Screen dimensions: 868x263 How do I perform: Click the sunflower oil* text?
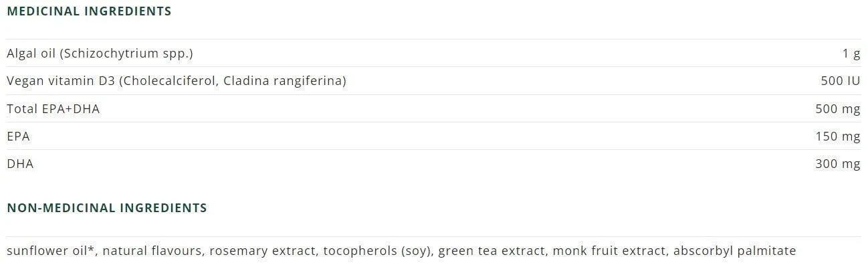[x=52, y=251]
